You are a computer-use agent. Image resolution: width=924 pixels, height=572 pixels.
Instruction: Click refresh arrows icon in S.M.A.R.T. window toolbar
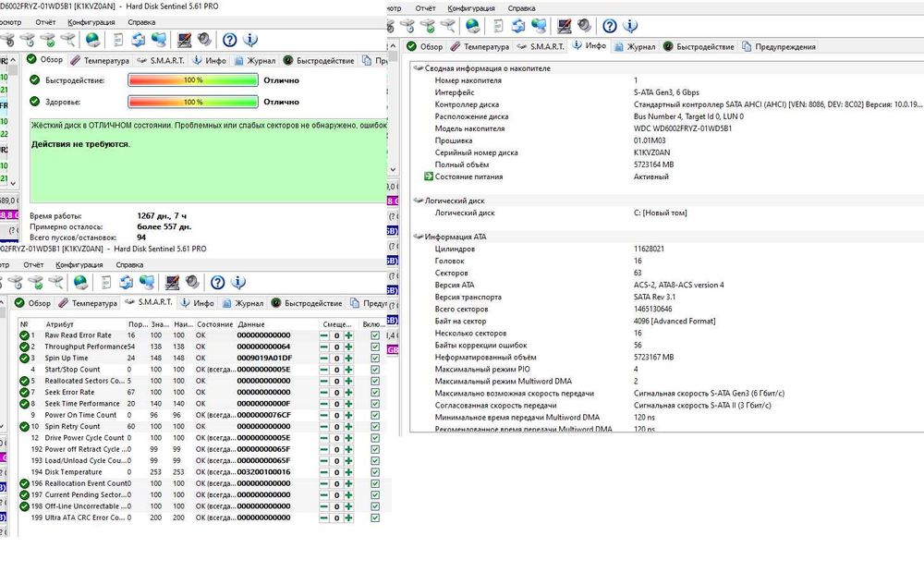pos(126,282)
